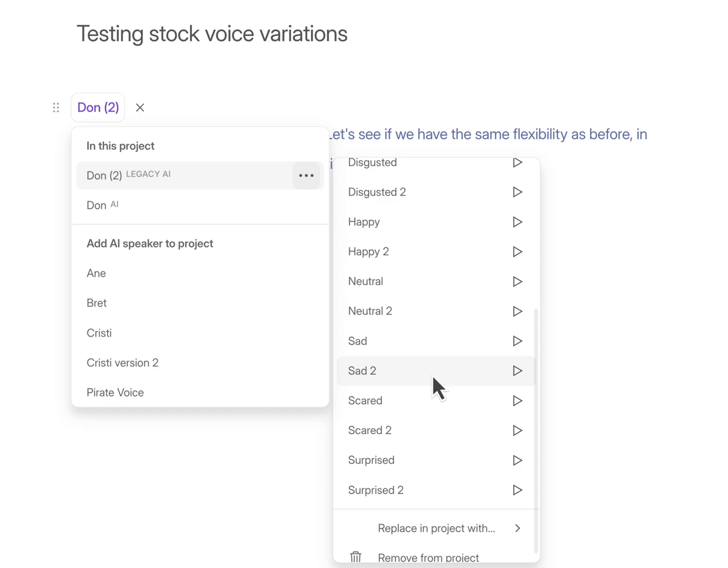The height and width of the screenshot is (568, 728).
Task: Add Pirate Voice speaker to project
Action: pos(115,392)
